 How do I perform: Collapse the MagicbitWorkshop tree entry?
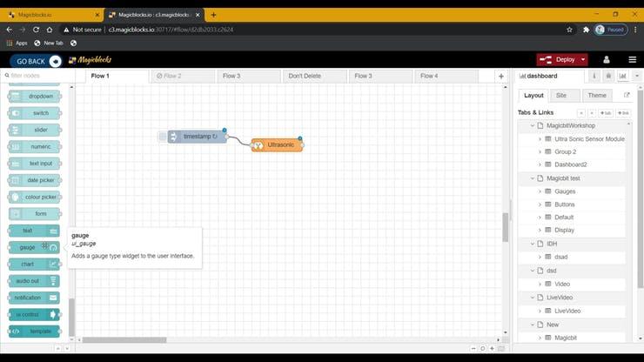pyautogui.click(x=530, y=126)
